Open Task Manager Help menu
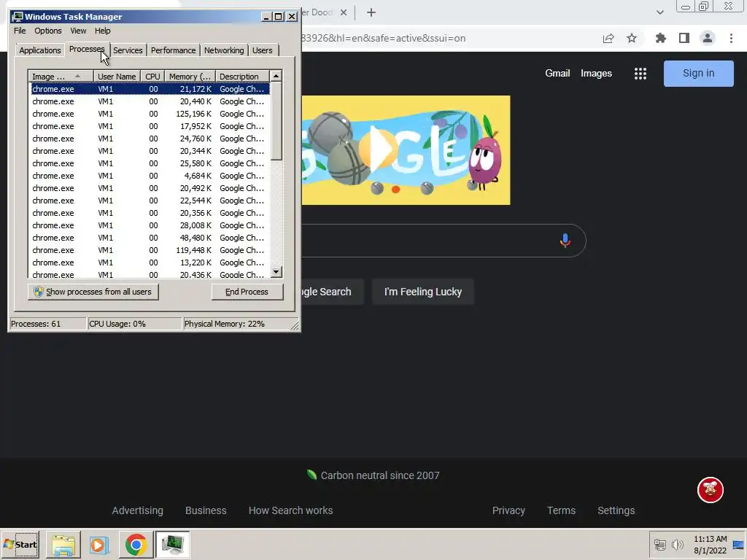The width and height of the screenshot is (747, 560). [x=102, y=31]
